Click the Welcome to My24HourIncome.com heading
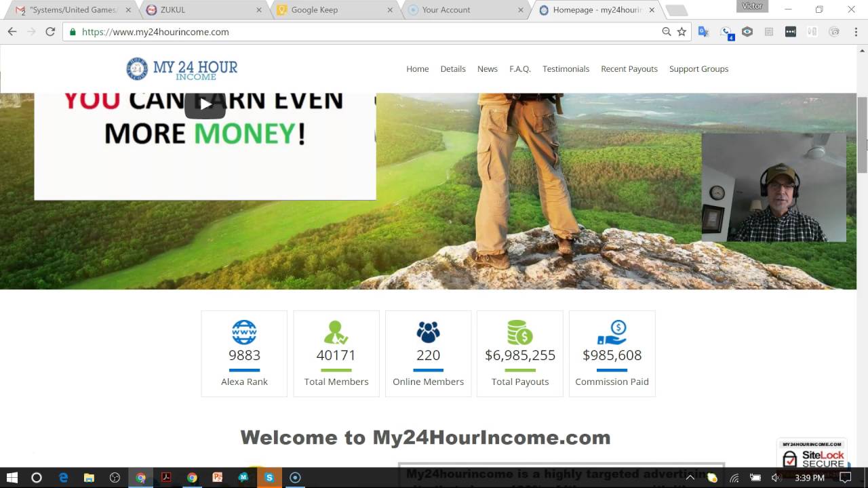 [x=425, y=438]
